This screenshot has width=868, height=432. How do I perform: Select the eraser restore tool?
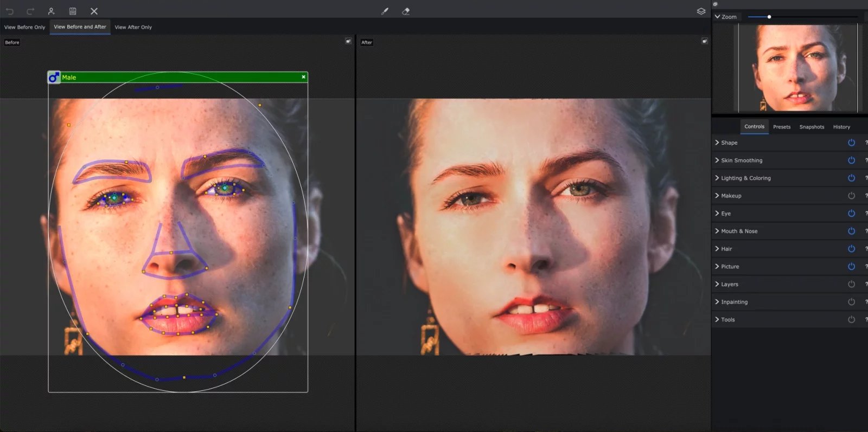click(406, 11)
